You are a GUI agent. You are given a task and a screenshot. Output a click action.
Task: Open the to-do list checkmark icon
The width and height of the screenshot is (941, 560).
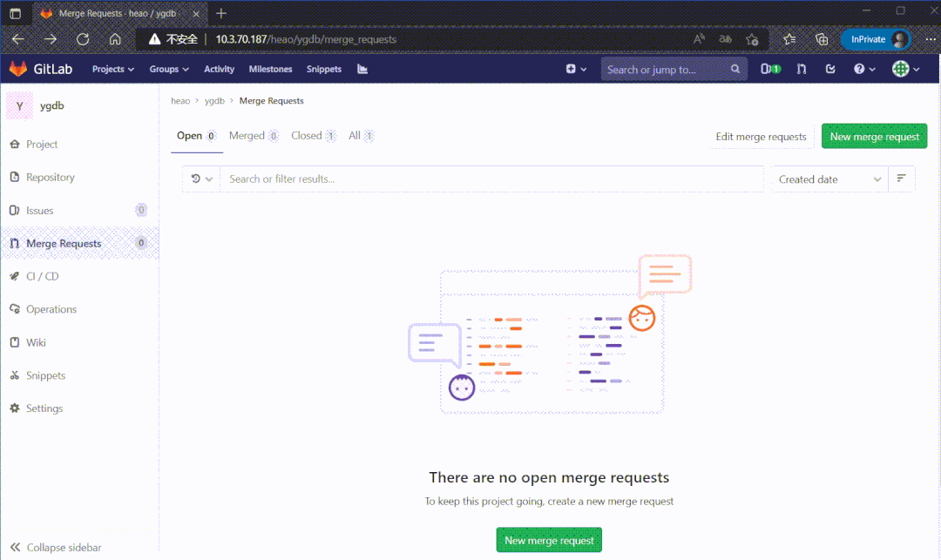830,69
